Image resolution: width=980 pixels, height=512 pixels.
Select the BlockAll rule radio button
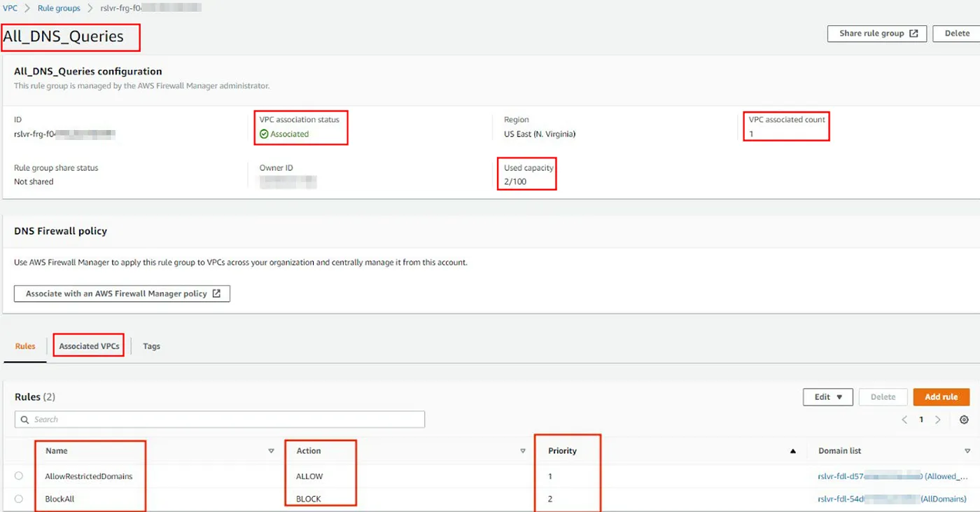(x=19, y=499)
